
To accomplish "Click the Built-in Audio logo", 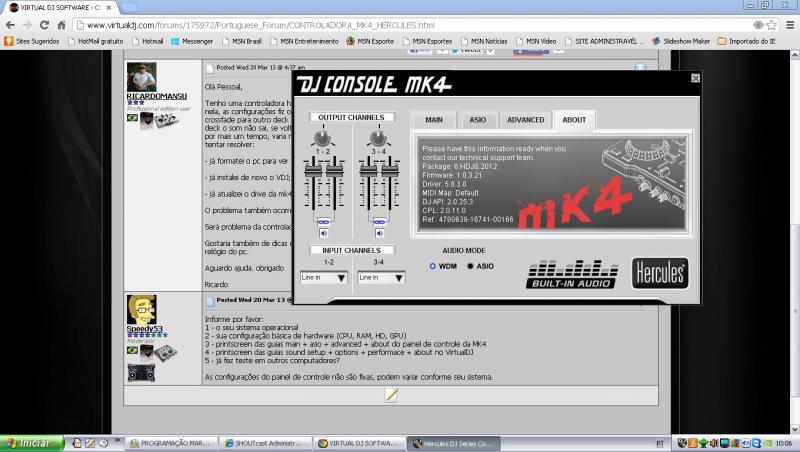I will click(571, 274).
